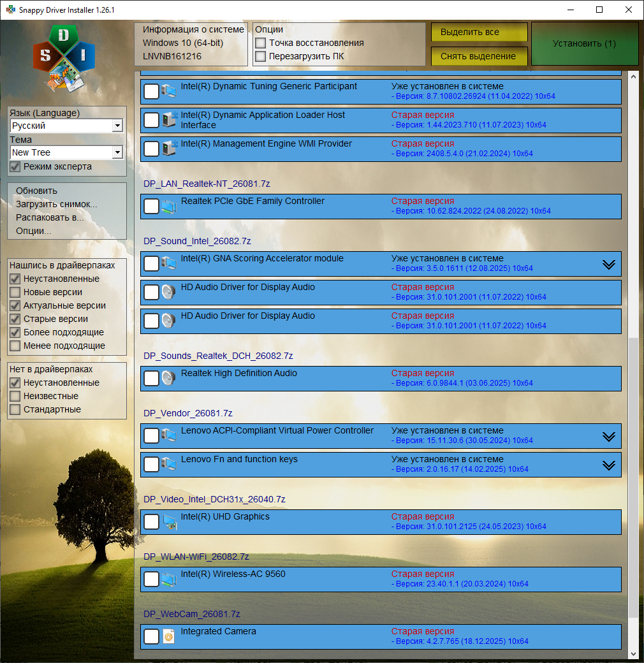The width and height of the screenshot is (644, 663).
Task: Click video card icon of Intel UHD Graphics
Action: [x=170, y=521]
